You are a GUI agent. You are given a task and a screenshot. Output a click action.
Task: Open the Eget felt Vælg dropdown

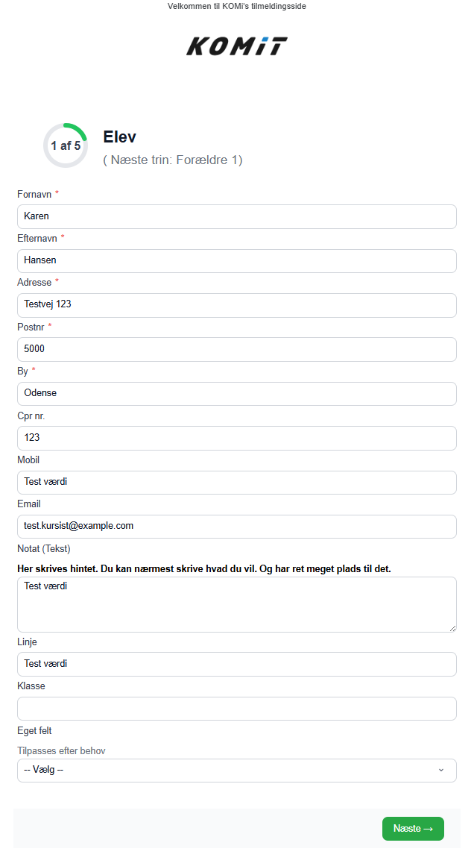point(237,770)
